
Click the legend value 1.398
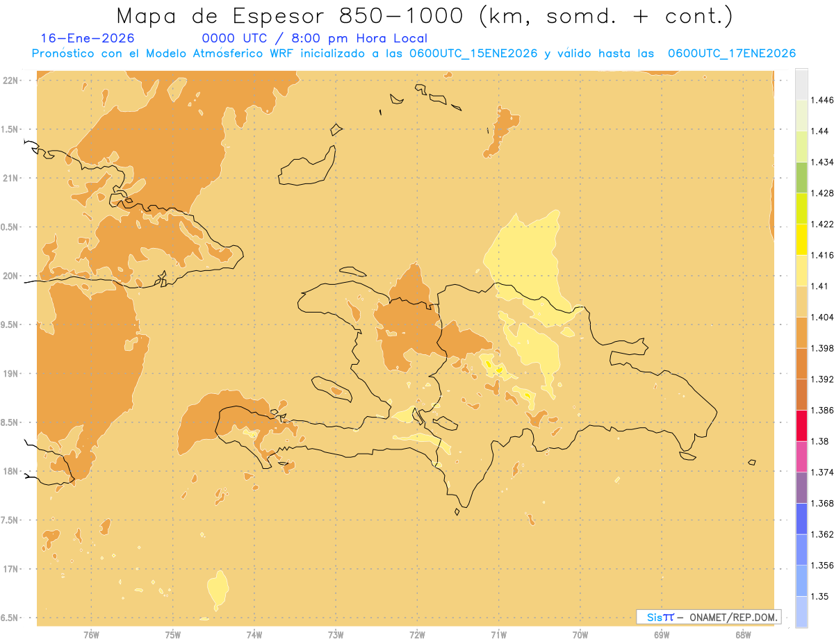[x=822, y=348]
